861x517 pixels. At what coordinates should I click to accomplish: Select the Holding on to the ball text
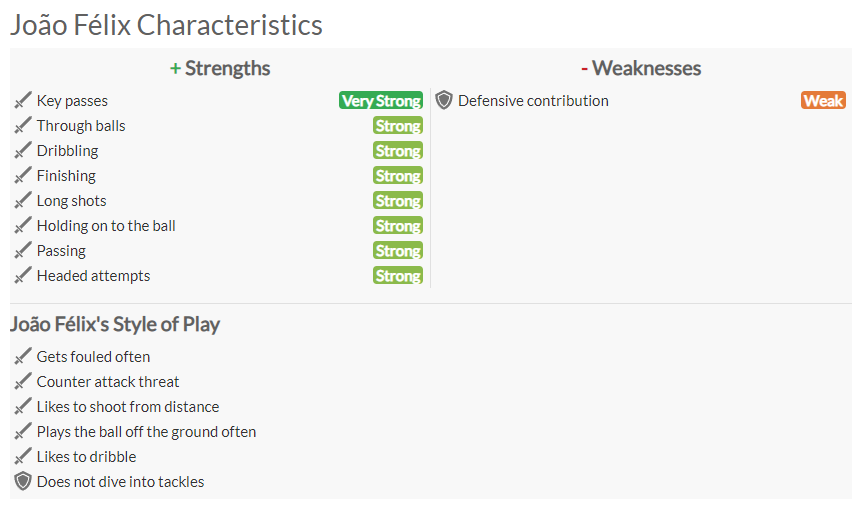[106, 226]
